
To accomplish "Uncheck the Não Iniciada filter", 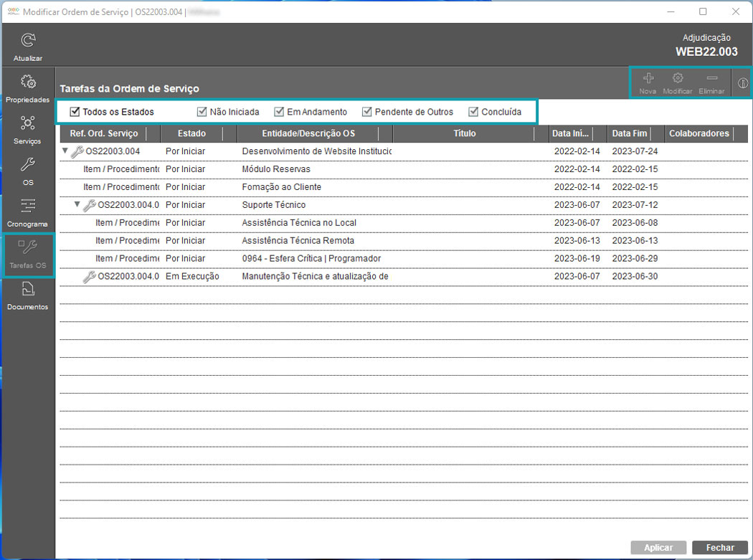I will click(202, 112).
